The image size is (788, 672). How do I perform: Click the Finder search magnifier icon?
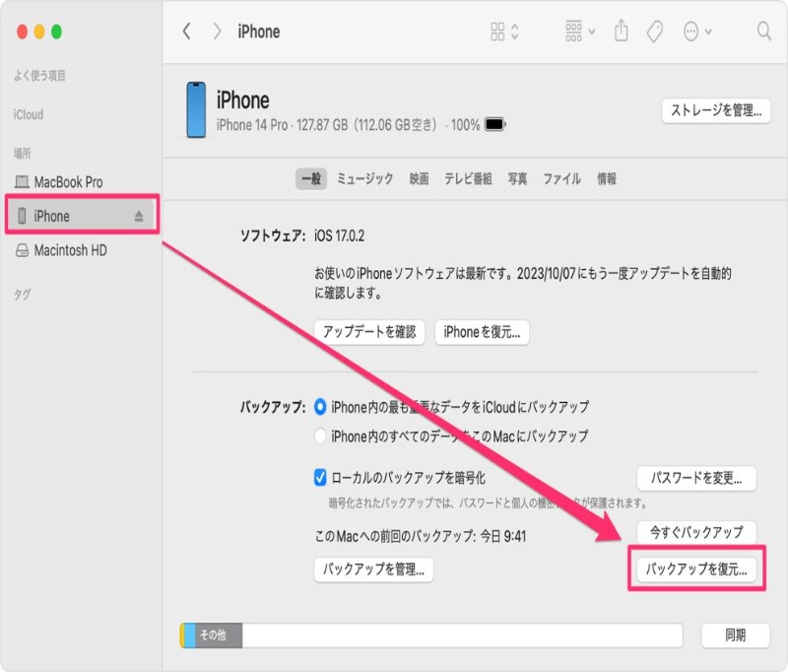[x=763, y=32]
